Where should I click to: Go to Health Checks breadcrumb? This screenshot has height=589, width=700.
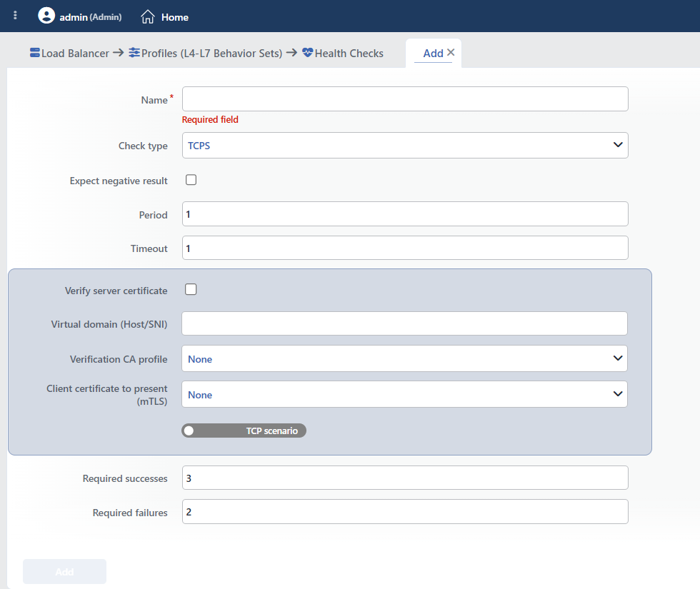point(349,53)
